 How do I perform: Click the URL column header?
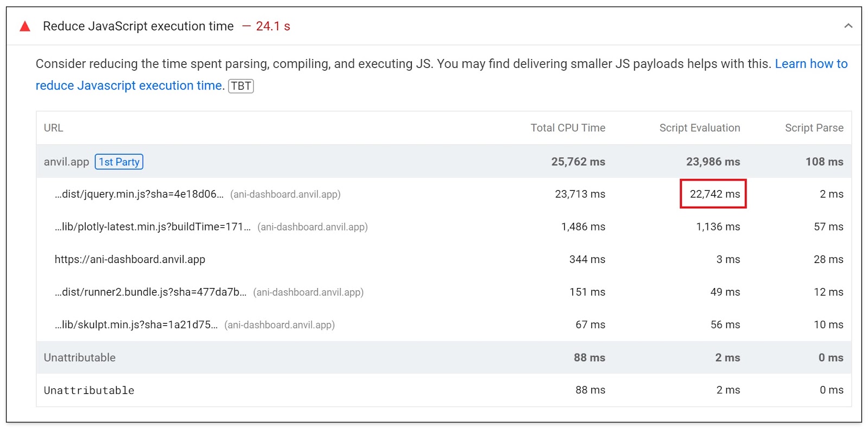pyautogui.click(x=53, y=128)
